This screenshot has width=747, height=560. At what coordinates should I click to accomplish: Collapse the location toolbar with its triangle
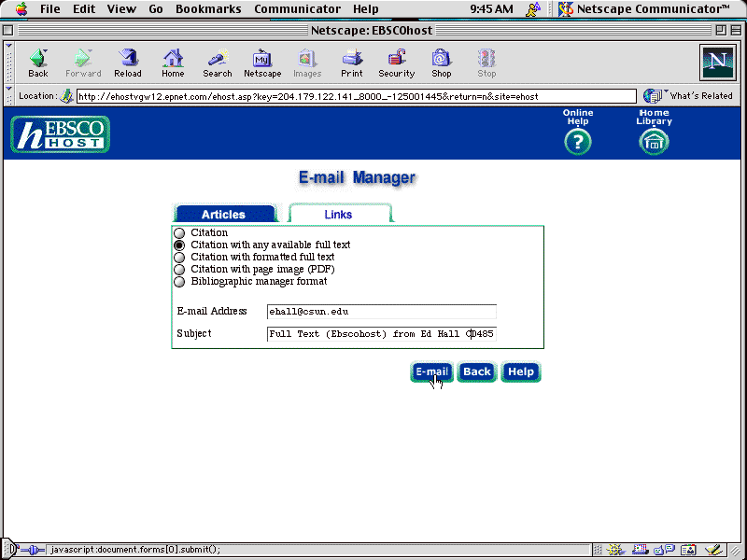coord(8,88)
